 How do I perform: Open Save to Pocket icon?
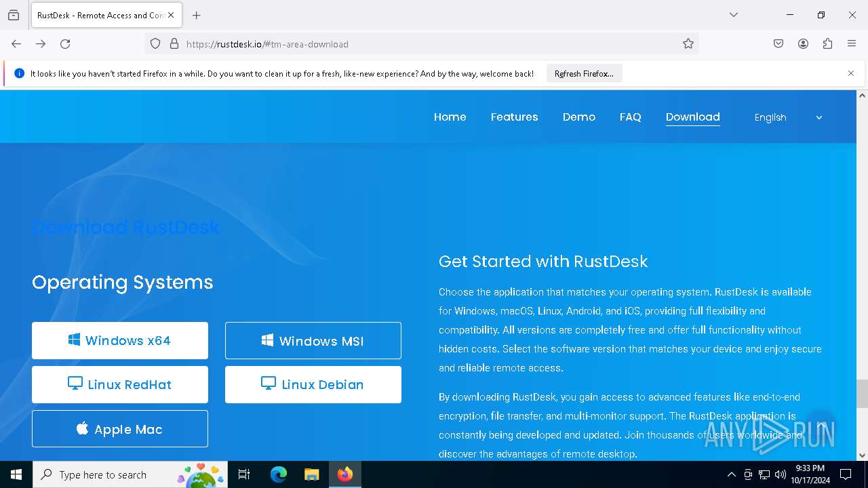tap(778, 44)
